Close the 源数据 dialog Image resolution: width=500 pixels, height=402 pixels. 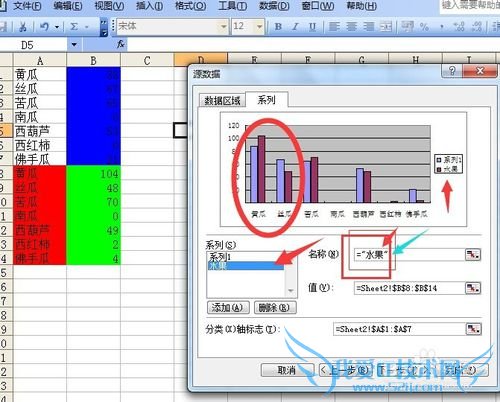click(480, 71)
